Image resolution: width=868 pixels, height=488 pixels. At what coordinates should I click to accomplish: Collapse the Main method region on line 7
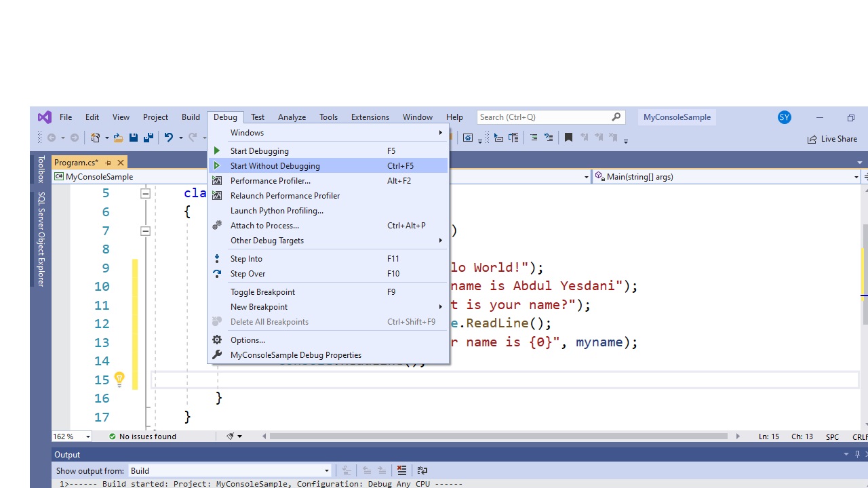pyautogui.click(x=145, y=230)
